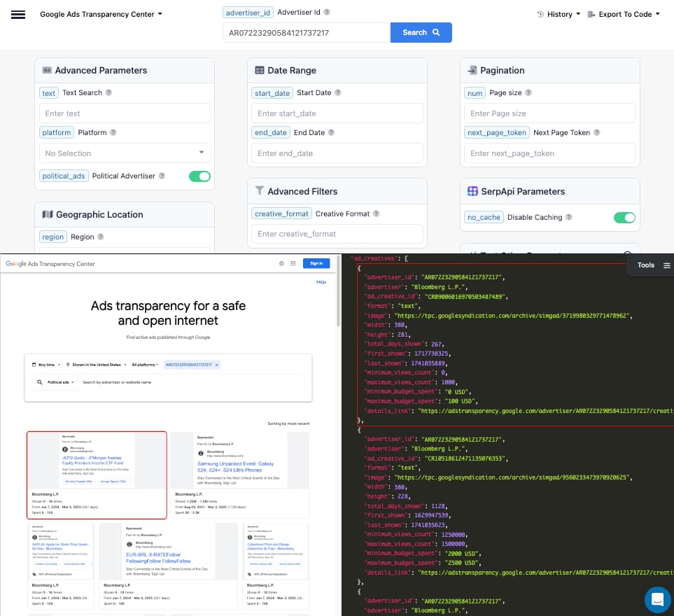This screenshot has width=674, height=616.
Task: Click the Date Range calendar icon
Action: pyautogui.click(x=259, y=70)
